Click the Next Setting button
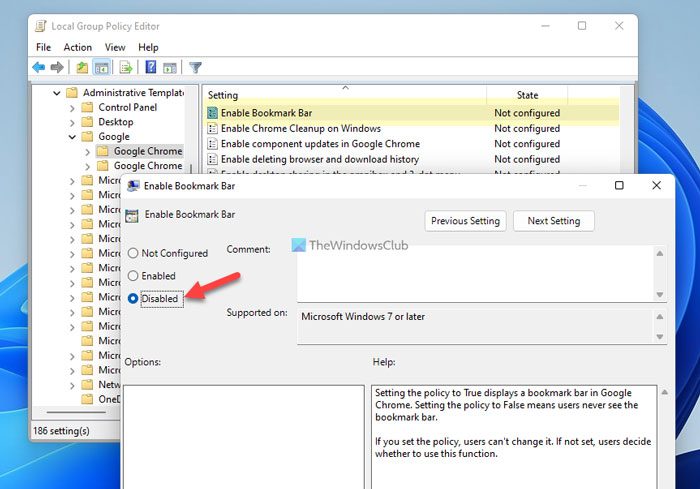 coord(554,221)
